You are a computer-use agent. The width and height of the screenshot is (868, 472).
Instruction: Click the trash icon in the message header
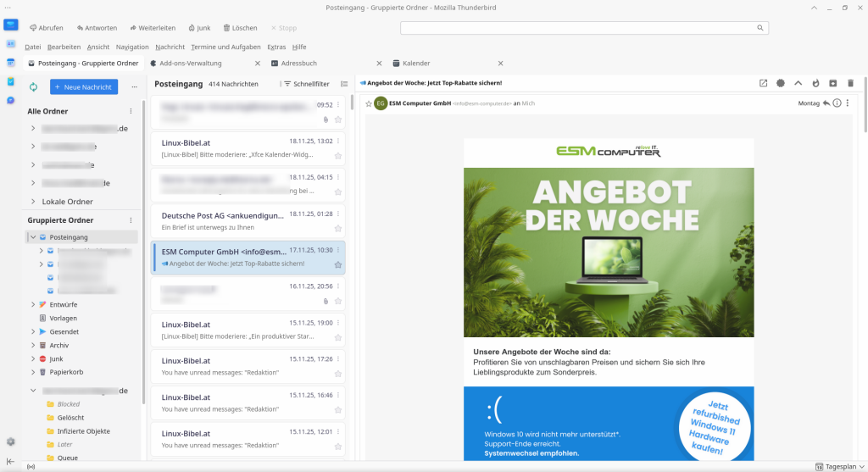pos(850,83)
